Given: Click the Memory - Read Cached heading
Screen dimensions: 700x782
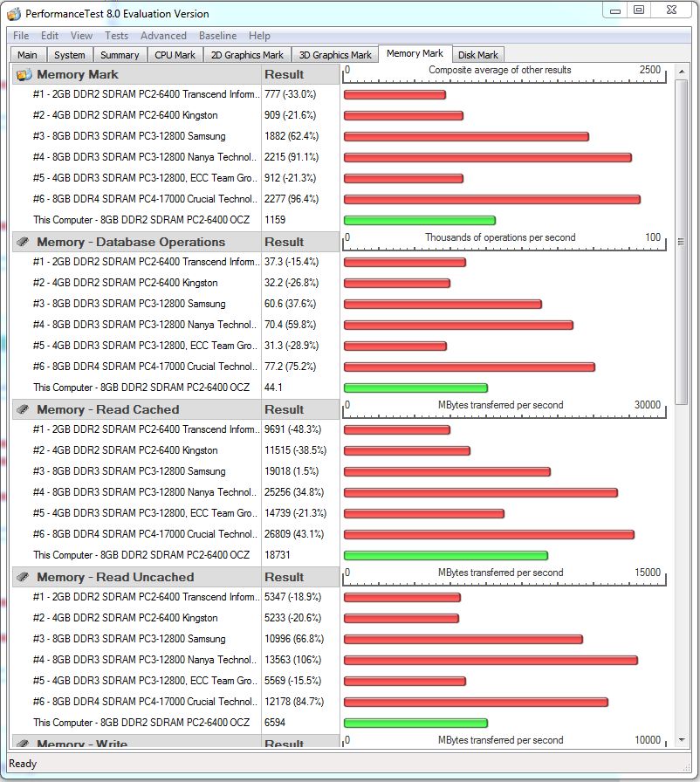Looking at the screenshot, I should pos(107,409).
